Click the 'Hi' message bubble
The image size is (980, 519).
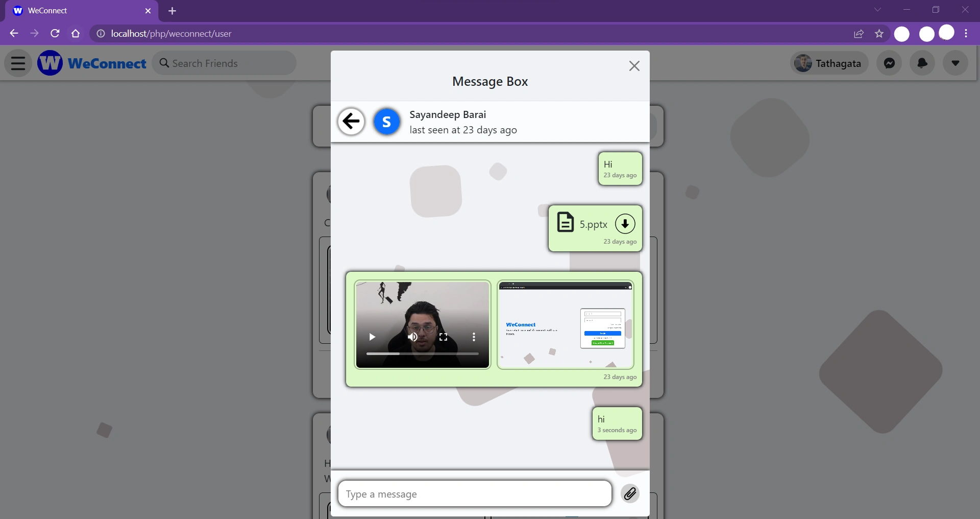(620, 169)
